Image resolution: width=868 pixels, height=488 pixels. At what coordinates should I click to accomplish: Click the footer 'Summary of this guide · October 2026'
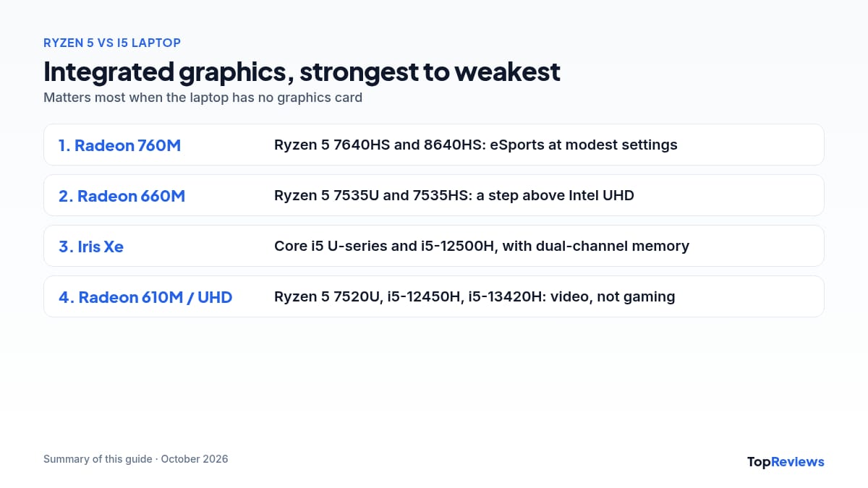pyautogui.click(x=136, y=459)
